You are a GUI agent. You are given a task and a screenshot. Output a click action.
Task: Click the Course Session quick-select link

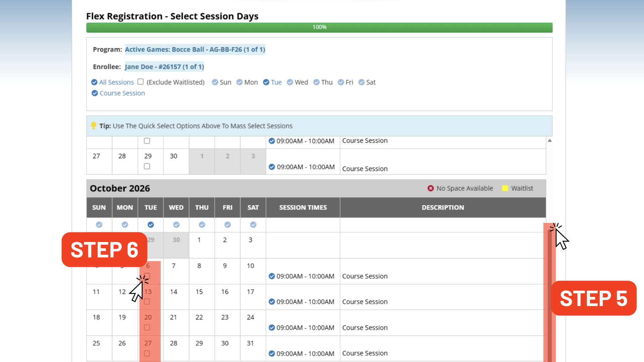point(122,93)
